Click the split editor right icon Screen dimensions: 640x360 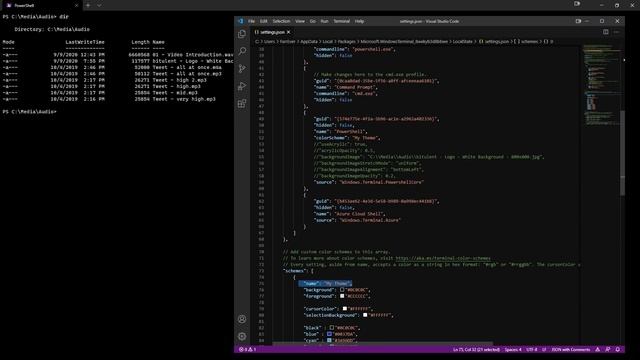(606, 32)
